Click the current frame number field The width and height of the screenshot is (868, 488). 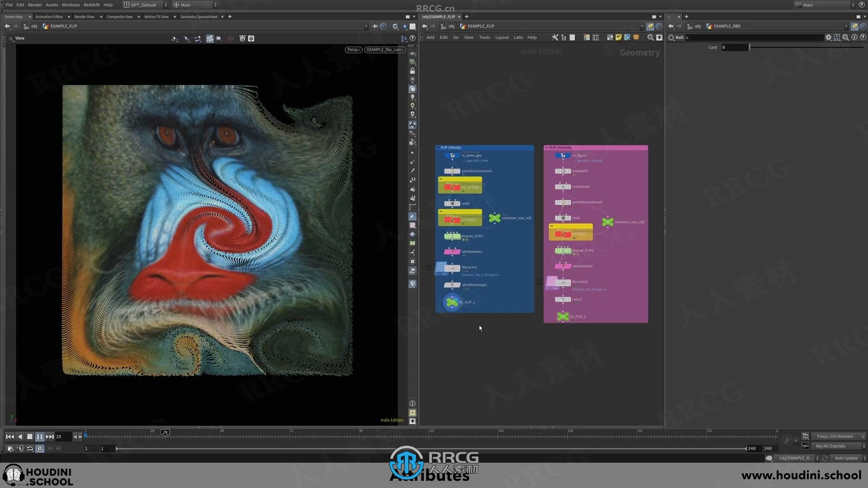63,436
